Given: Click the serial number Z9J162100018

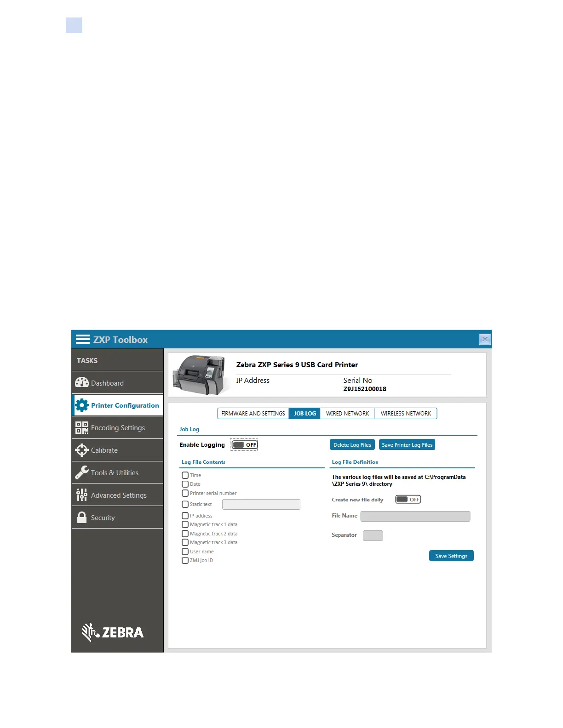Looking at the screenshot, I should [365, 389].
